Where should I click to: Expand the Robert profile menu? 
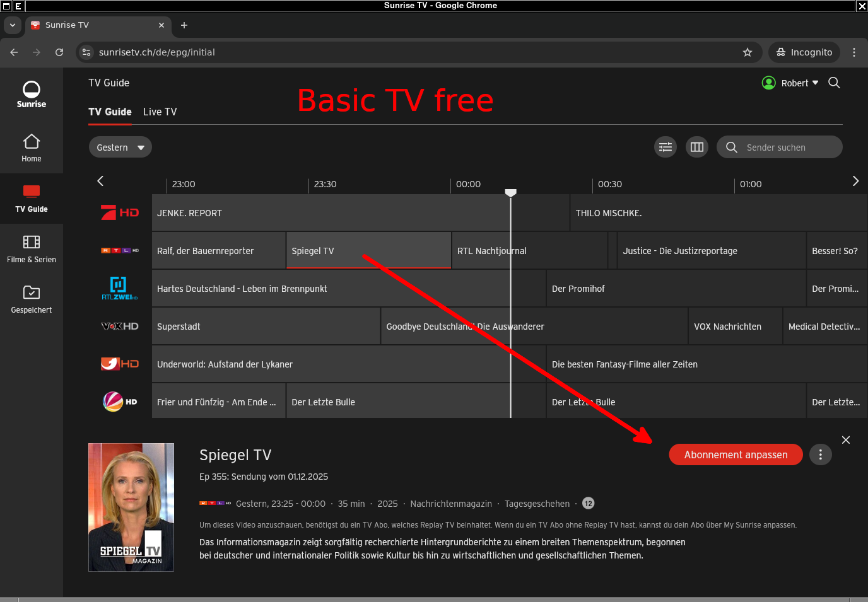point(791,83)
